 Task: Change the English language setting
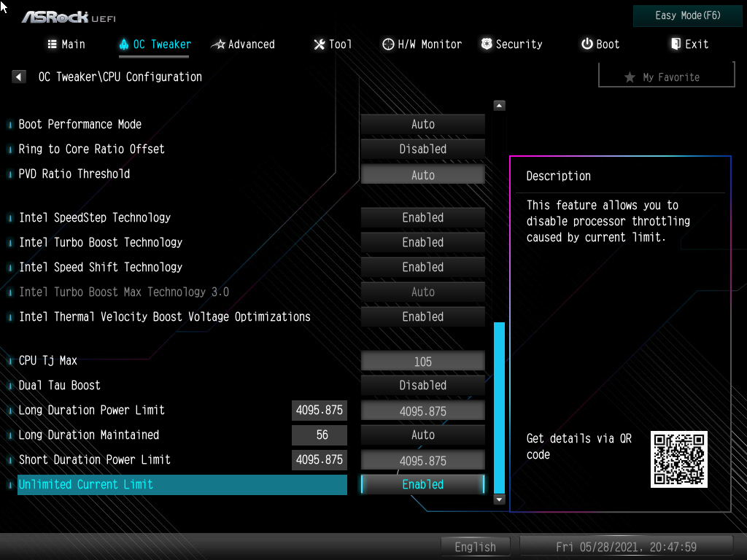coord(475,546)
